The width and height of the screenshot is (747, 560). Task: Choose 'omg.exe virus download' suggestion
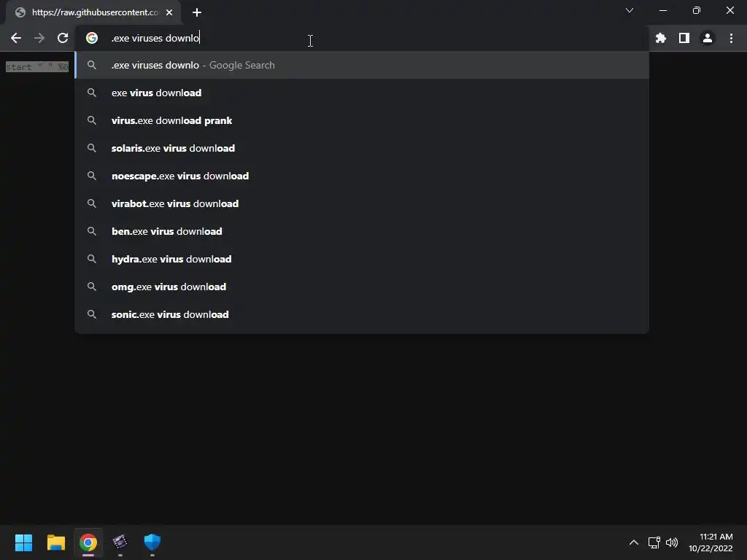pos(362,286)
